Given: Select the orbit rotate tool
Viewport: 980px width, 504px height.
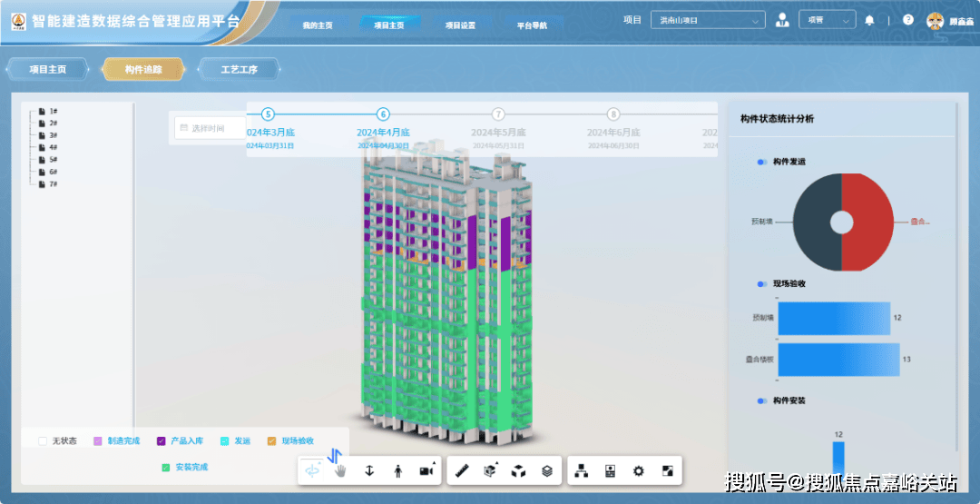Looking at the screenshot, I should point(313,470).
